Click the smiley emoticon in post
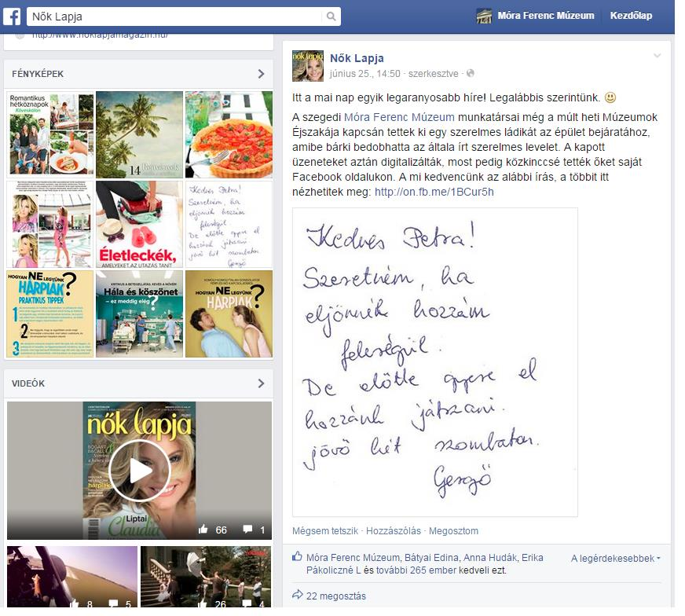The width and height of the screenshot is (685, 616). (x=610, y=97)
